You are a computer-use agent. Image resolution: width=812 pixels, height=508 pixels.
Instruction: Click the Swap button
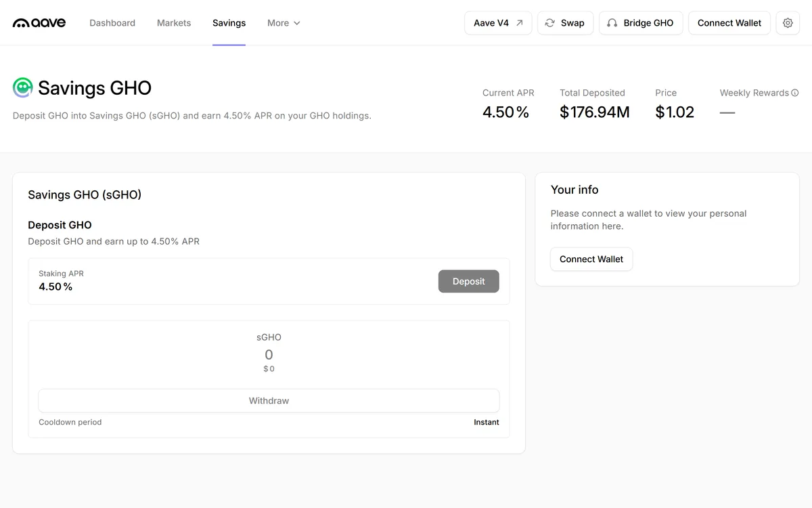pos(565,23)
